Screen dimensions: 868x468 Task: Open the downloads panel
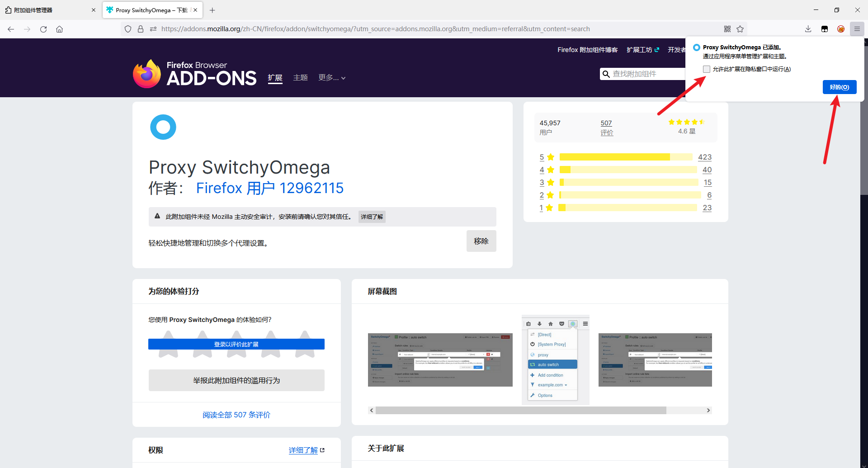808,29
